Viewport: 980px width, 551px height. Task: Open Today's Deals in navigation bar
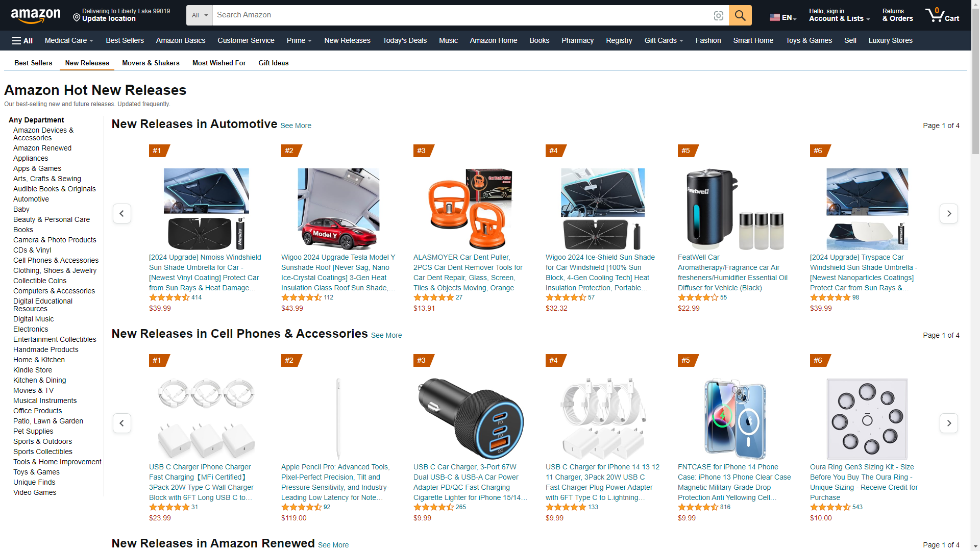[x=405, y=40]
